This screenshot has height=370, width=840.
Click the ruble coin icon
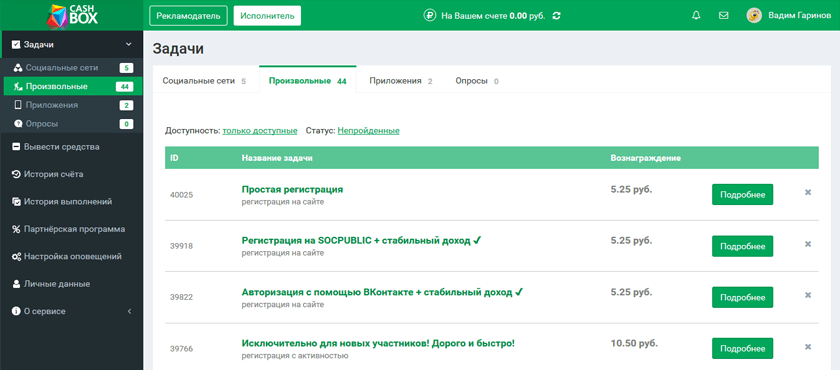430,16
